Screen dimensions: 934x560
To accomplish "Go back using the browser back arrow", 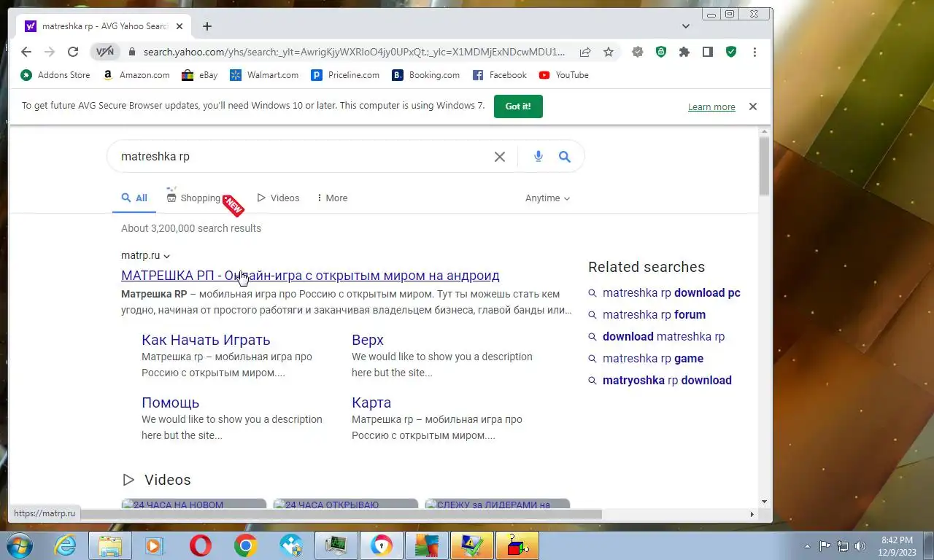I will click(26, 52).
